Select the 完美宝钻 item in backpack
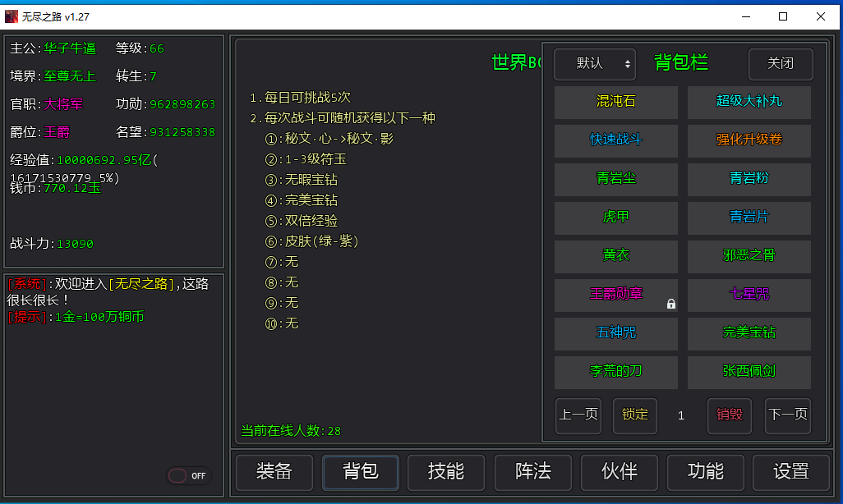 (x=749, y=332)
